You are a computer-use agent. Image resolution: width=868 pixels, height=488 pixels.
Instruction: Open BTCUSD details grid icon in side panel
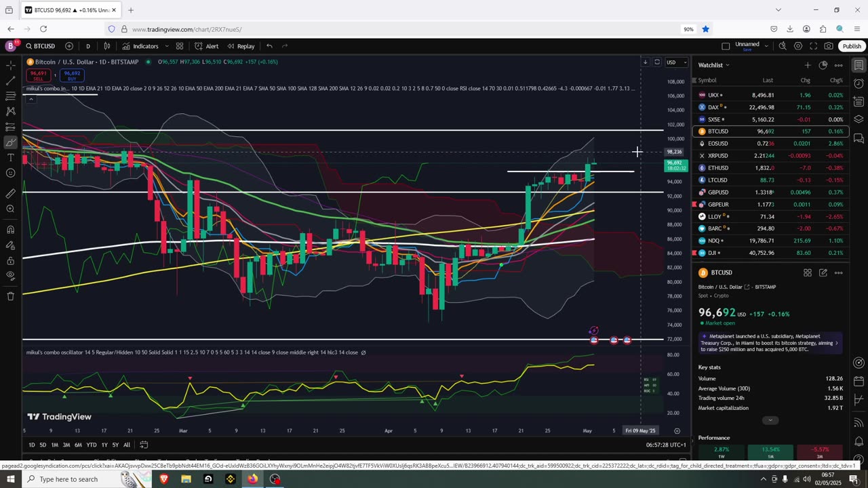808,272
